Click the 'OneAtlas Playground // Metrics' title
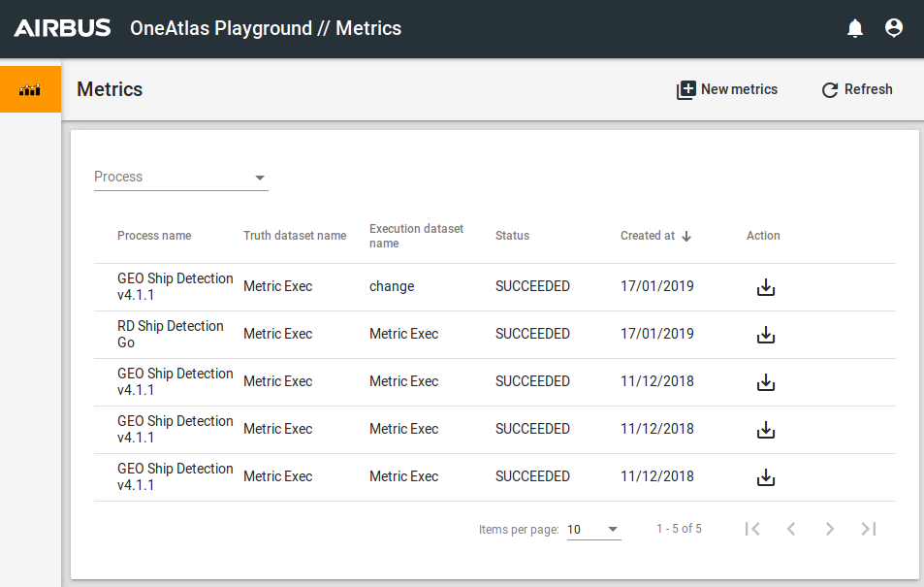The image size is (924, 587). tap(266, 28)
